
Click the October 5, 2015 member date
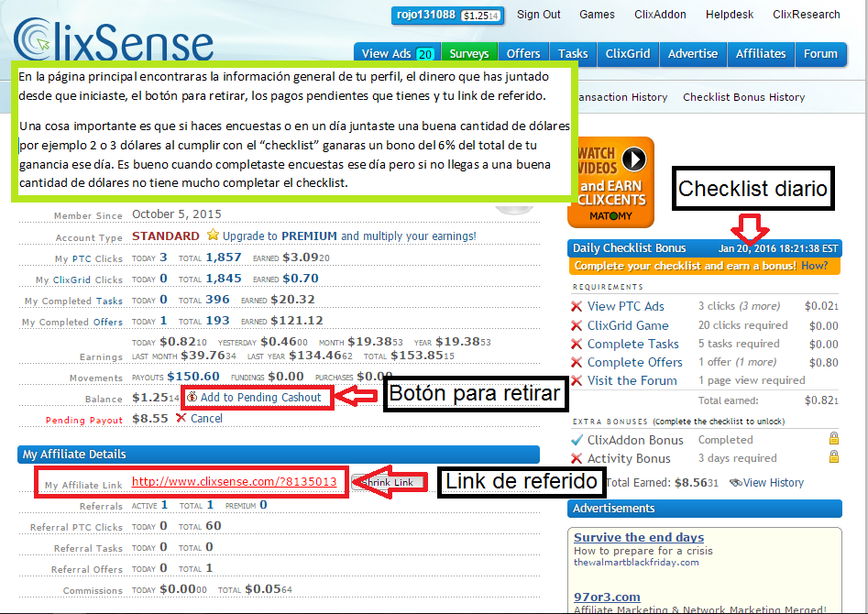point(177,214)
